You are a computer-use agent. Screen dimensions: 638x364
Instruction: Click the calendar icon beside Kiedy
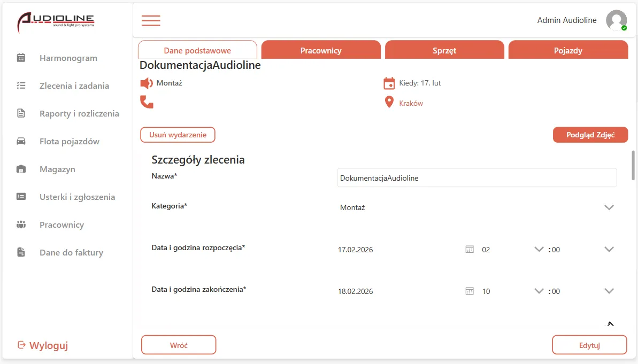(x=389, y=83)
